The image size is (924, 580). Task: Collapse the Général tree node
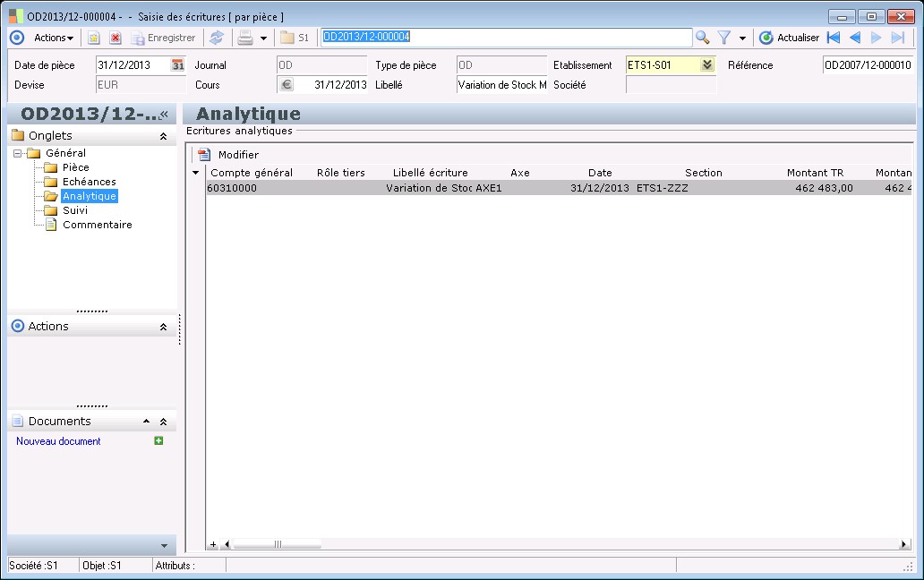(x=18, y=153)
